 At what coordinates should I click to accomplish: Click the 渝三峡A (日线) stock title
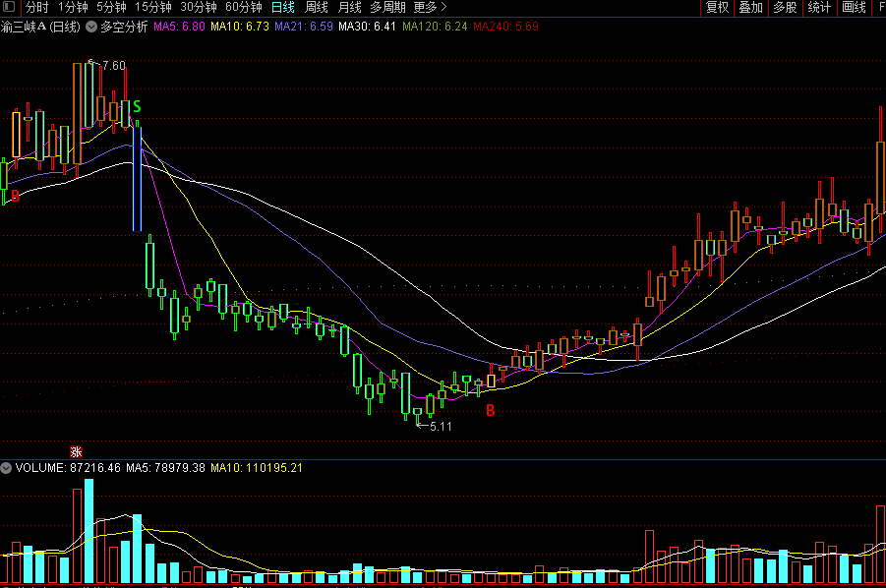pyautogui.click(x=41, y=27)
